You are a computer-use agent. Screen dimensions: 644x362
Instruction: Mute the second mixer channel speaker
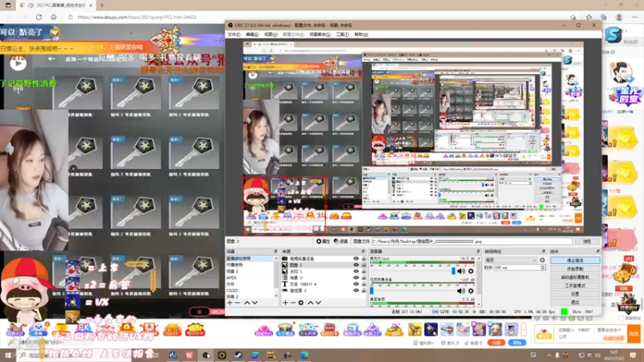click(x=461, y=291)
